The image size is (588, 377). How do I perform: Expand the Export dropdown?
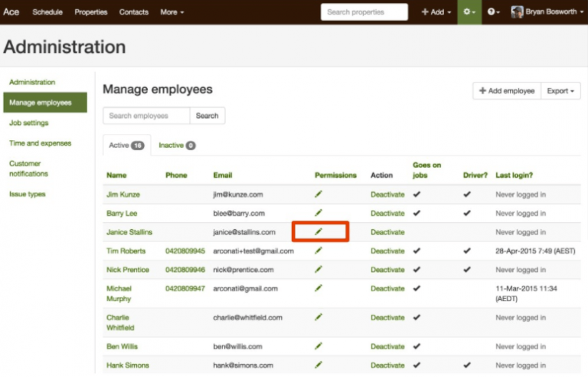pos(560,91)
